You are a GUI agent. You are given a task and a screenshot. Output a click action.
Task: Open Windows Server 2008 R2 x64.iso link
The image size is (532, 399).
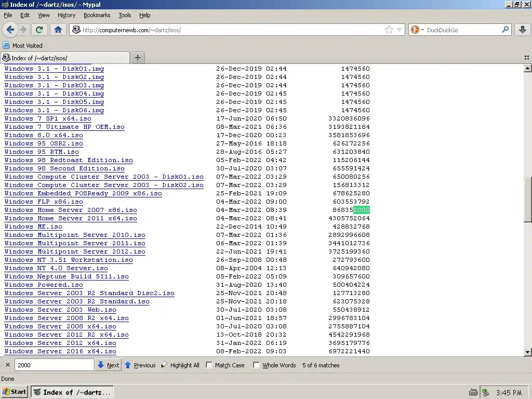click(66, 318)
